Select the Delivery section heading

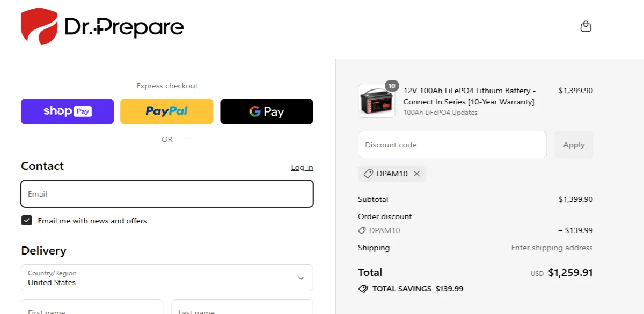(x=43, y=251)
